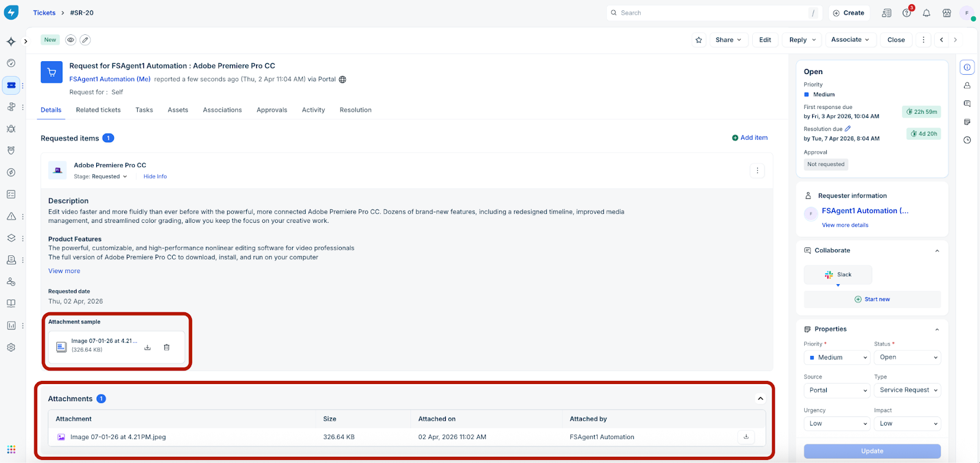Switch to the Resolution tab
This screenshot has width=980, height=463.
point(355,110)
